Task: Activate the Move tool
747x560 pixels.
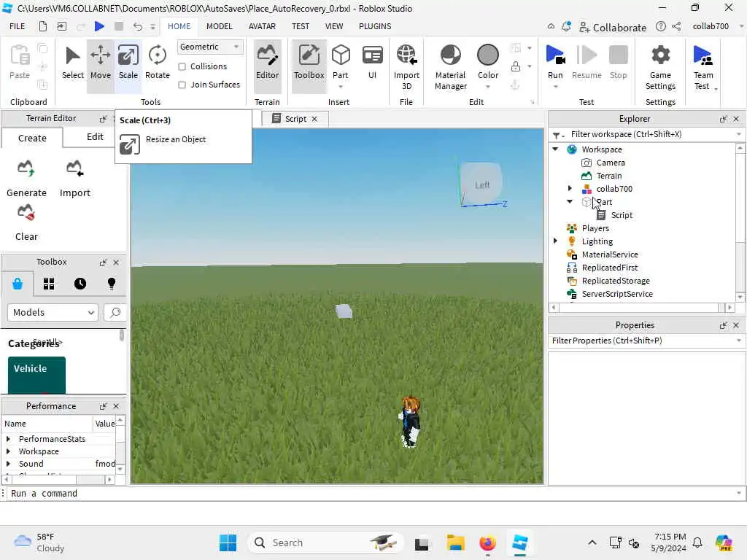Action: [101, 63]
